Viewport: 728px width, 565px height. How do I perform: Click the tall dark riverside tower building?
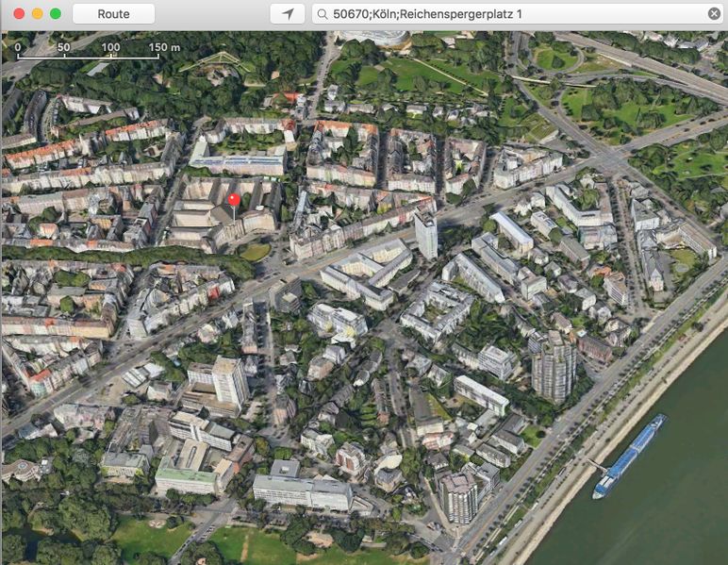click(x=553, y=366)
